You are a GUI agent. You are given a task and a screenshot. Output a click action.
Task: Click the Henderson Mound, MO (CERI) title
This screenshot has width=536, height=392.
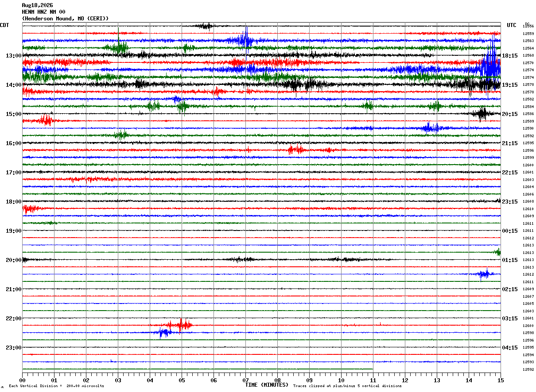(65, 19)
